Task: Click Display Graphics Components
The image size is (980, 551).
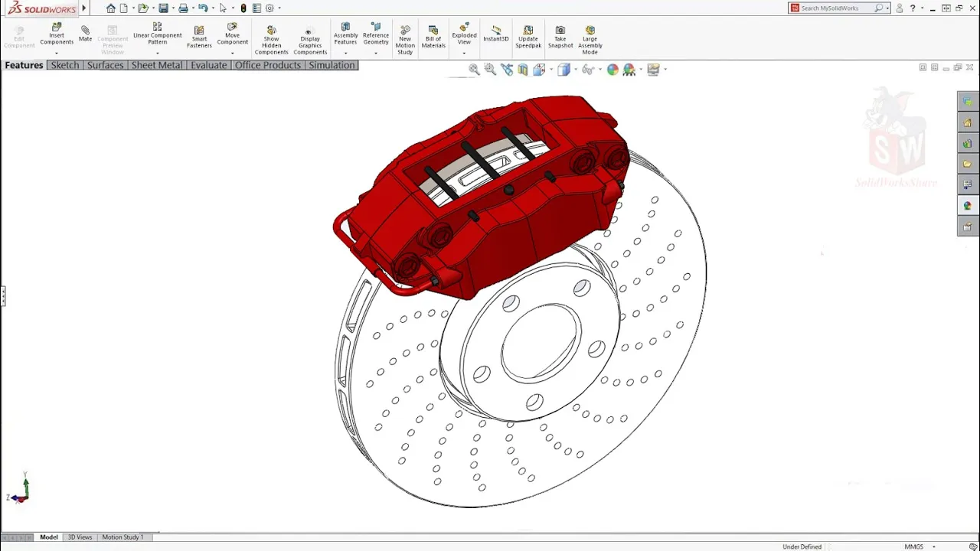Action: click(x=310, y=40)
